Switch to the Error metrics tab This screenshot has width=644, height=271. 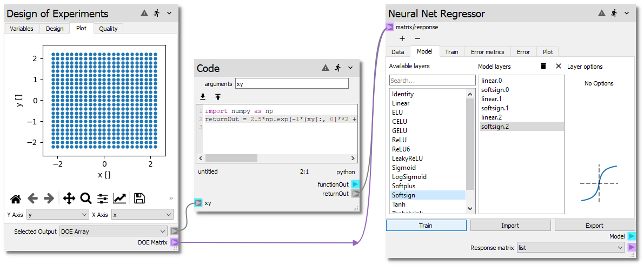click(487, 52)
